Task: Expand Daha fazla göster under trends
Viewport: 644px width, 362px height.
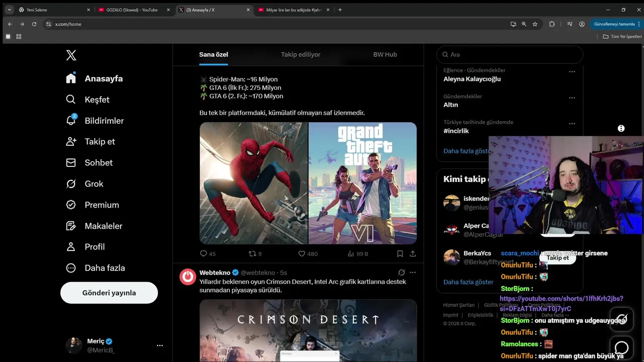Action: click(x=466, y=151)
